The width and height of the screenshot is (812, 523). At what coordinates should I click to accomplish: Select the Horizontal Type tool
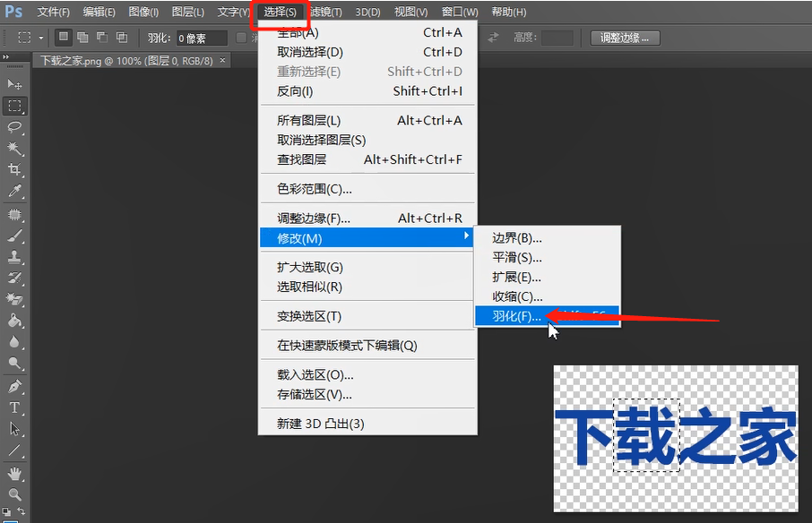[13, 408]
